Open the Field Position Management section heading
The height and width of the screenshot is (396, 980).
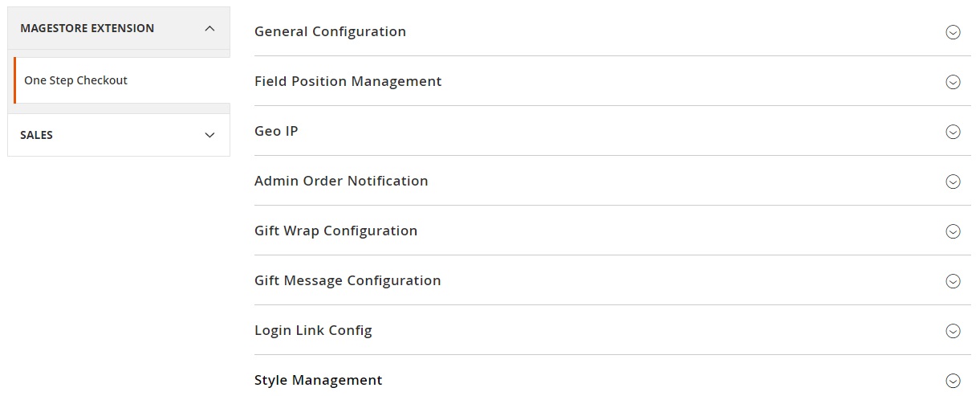click(x=348, y=82)
